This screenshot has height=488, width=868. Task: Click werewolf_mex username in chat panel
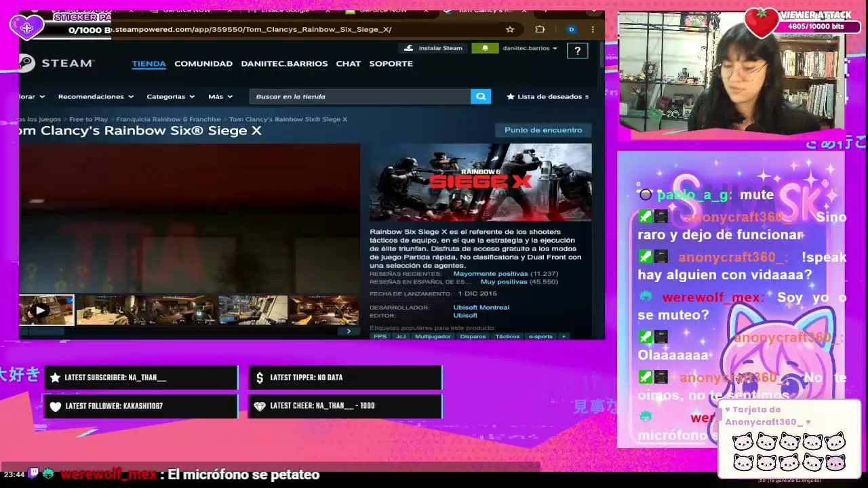coord(713,298)
